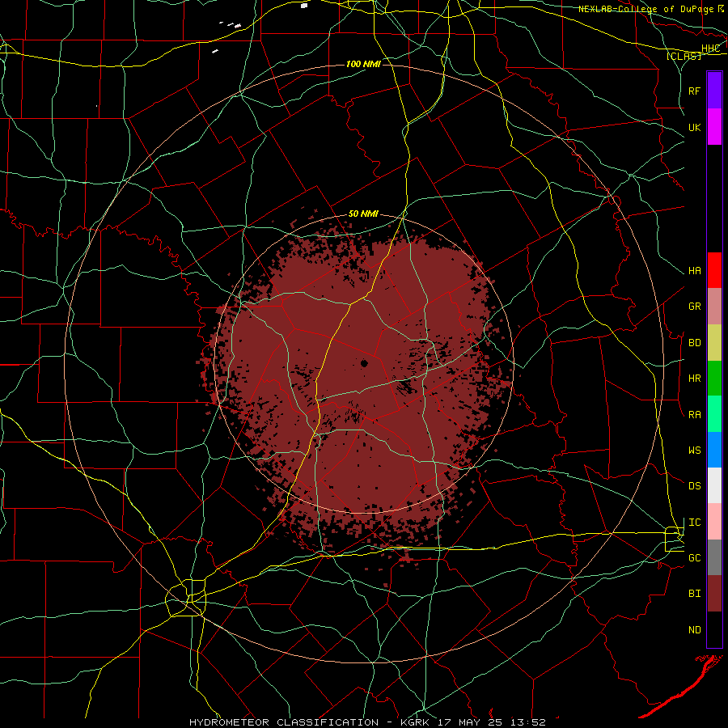Click the '50 NMI' range ring label

point(363,214)
